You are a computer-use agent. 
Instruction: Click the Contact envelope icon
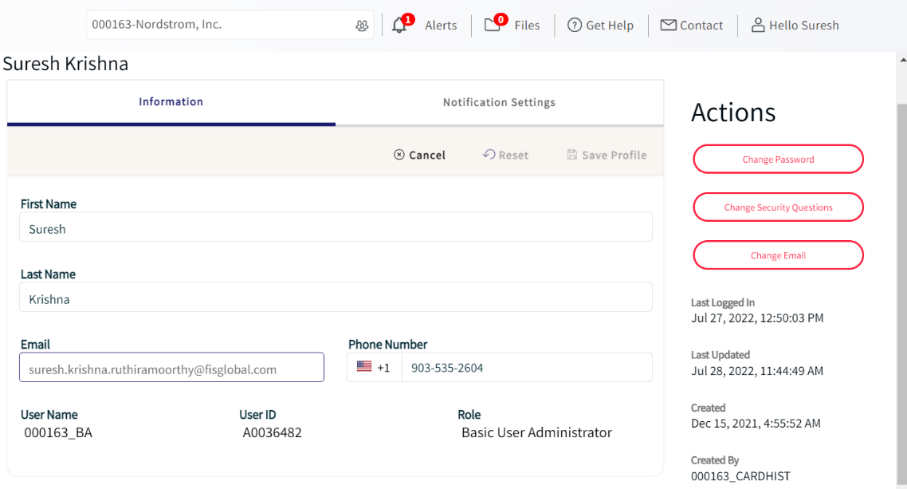pyautogui.click(x=668, y=25)
